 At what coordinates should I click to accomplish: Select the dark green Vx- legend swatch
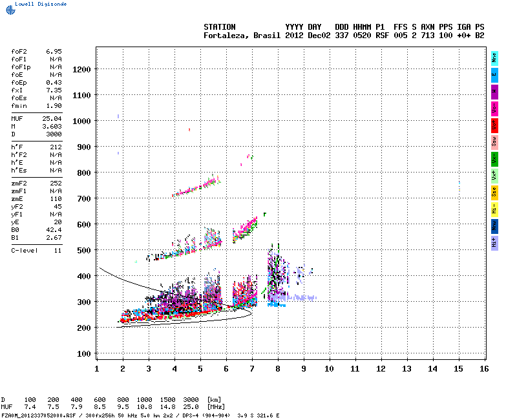[494, 159]
